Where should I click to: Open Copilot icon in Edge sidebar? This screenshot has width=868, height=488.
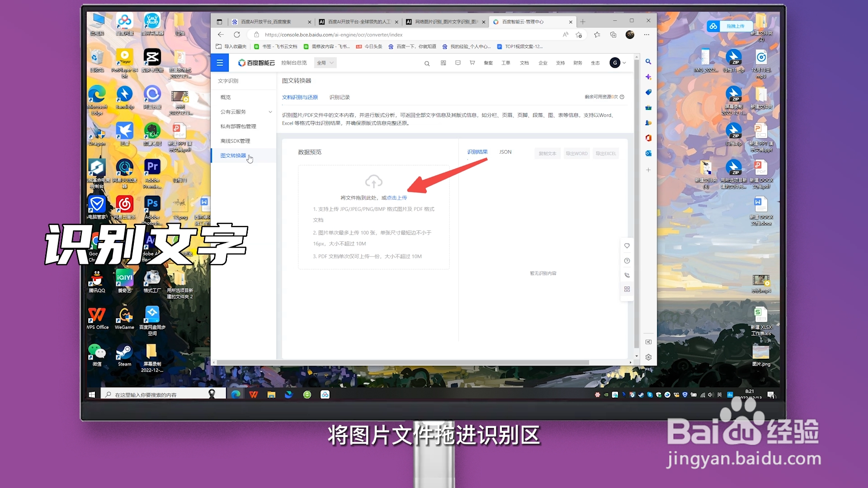click(648, 77)
